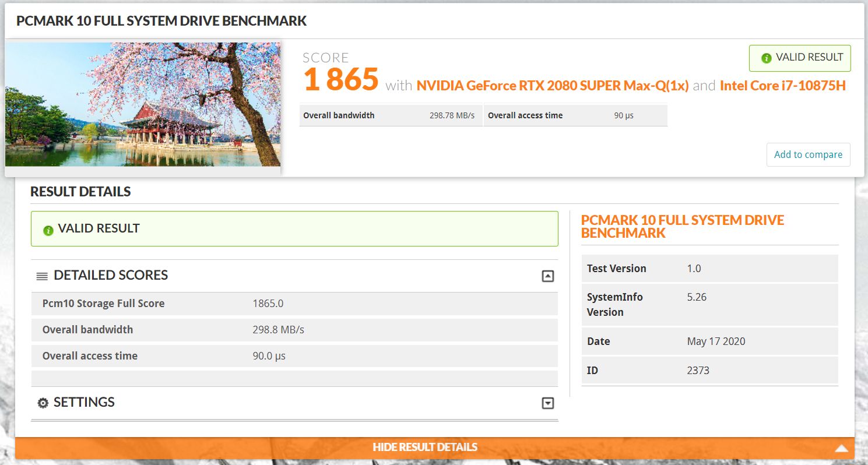Click the Pcm10 Storage Full Score row
This screenshot has height=465, width=868.
(294, 304)
